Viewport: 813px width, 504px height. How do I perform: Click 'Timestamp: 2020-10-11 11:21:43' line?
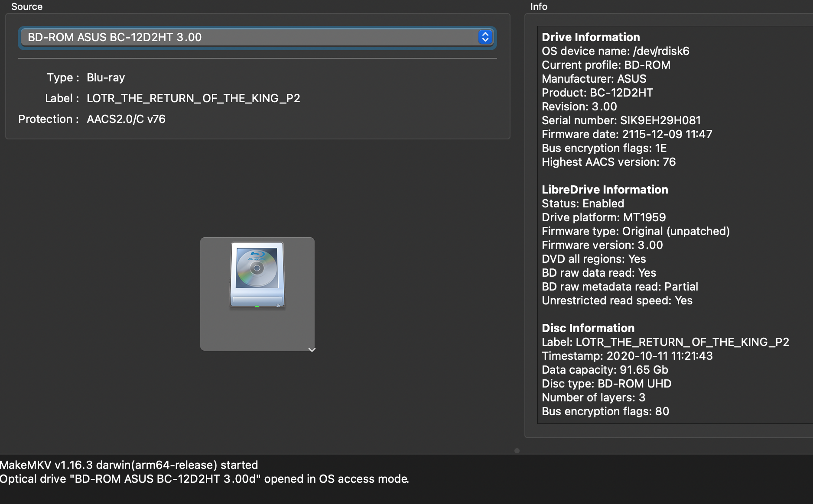(x=627, y=356)
